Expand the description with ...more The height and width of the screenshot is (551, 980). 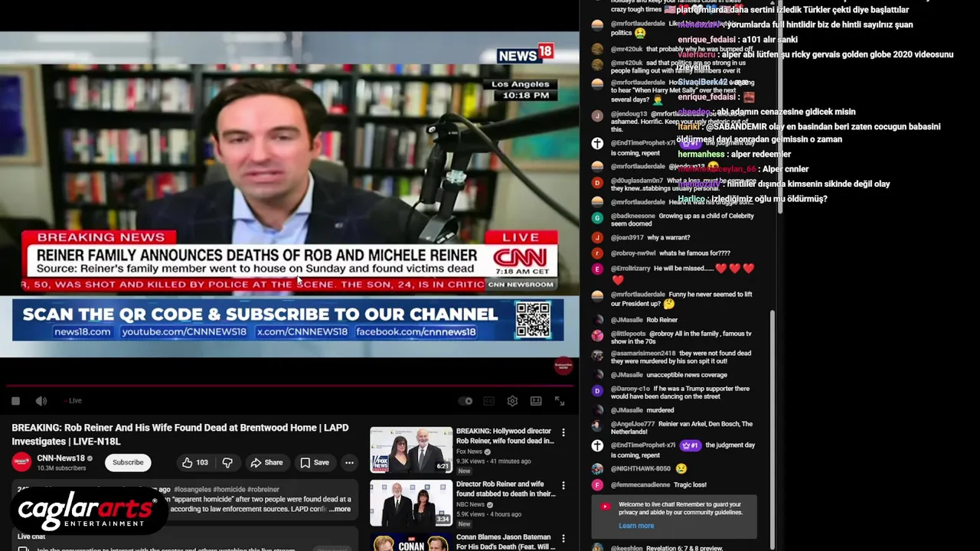click(339, 509)
